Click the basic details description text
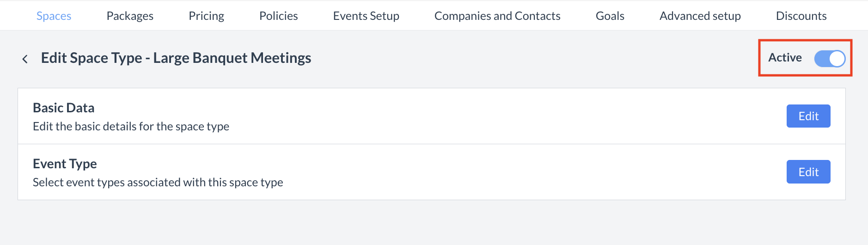Image resolution: width=868 pixels, height=245 pixels. [131, 126]
